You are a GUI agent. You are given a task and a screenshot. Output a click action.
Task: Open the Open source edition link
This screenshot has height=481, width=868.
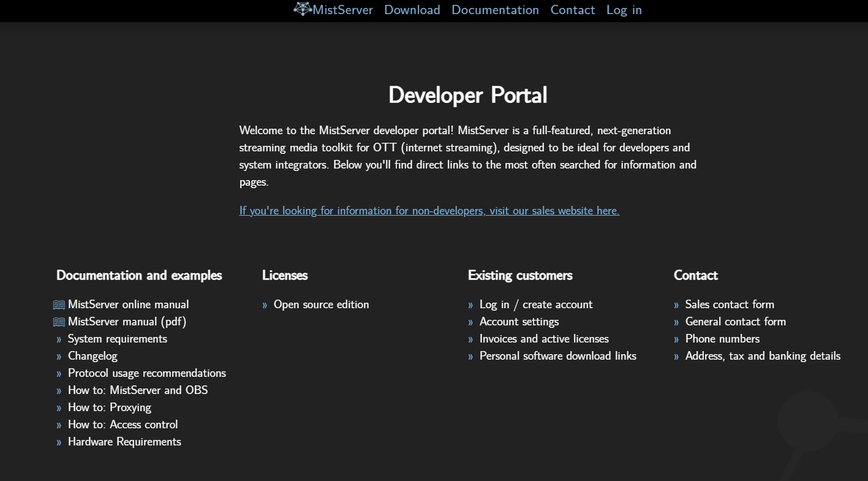click(321, 305)
